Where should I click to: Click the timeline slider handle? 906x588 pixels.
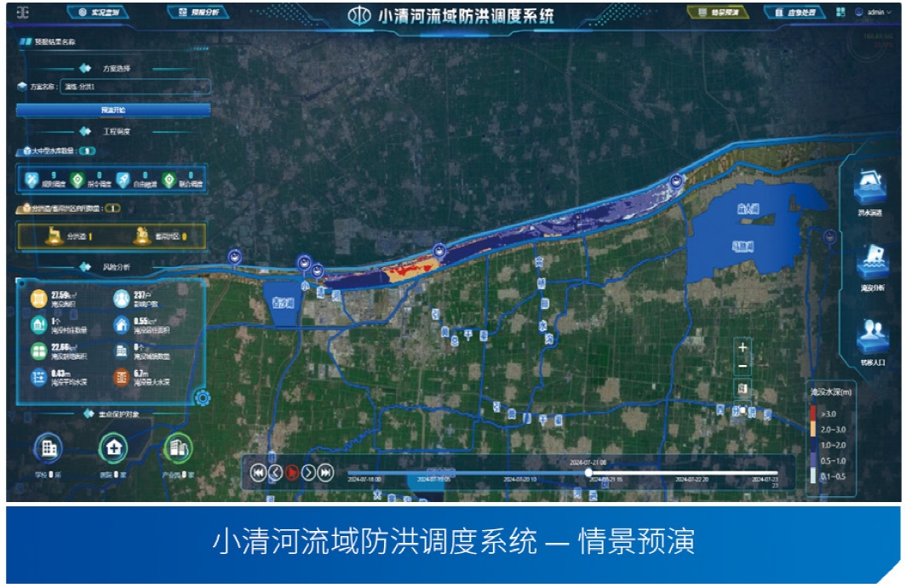[588, 472]
